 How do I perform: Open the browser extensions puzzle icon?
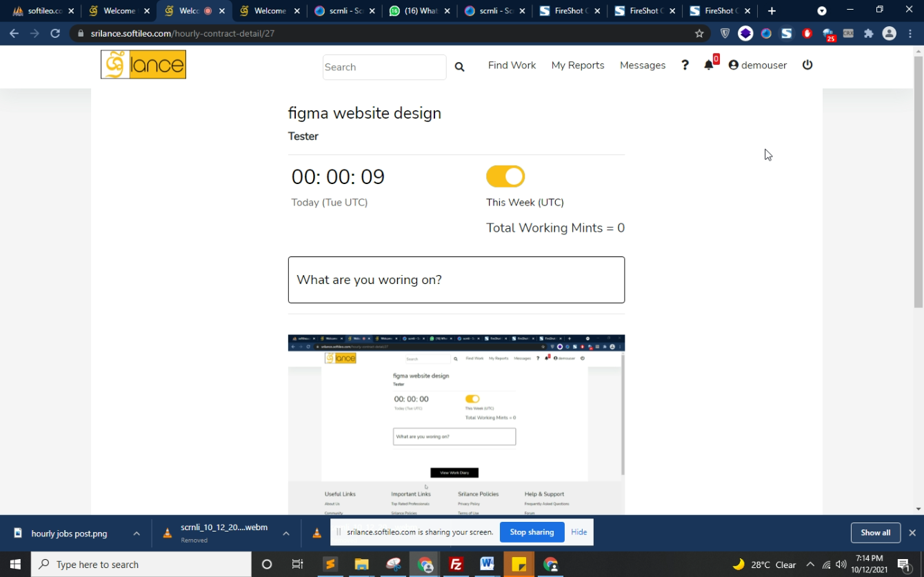(868, 33)
